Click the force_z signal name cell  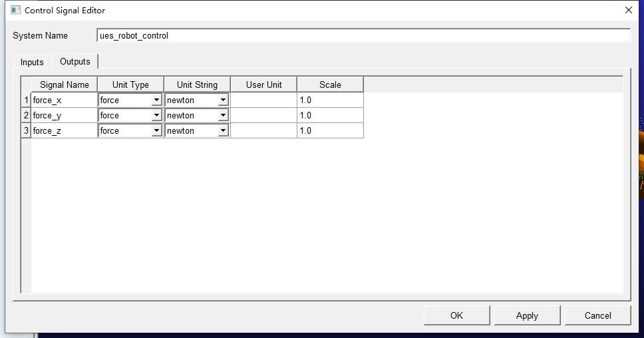64,131
